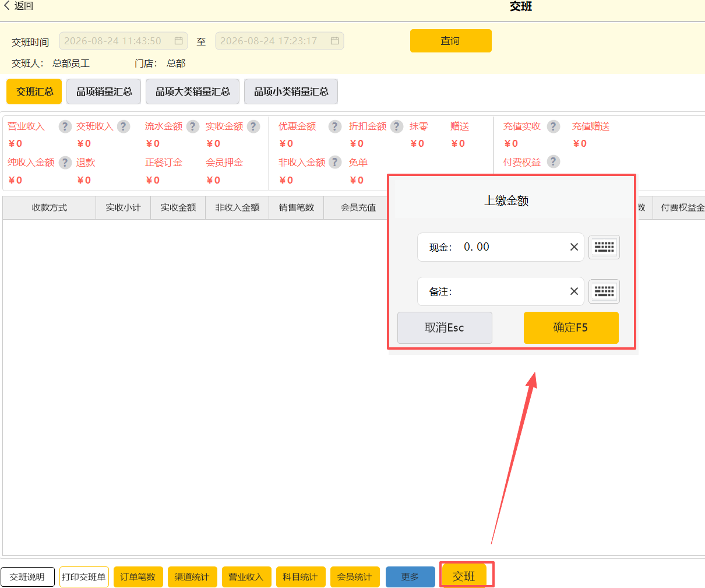Open 科目统计 from the bottom bar
Screen dimensions: 705x588
(x=301, y=577)
